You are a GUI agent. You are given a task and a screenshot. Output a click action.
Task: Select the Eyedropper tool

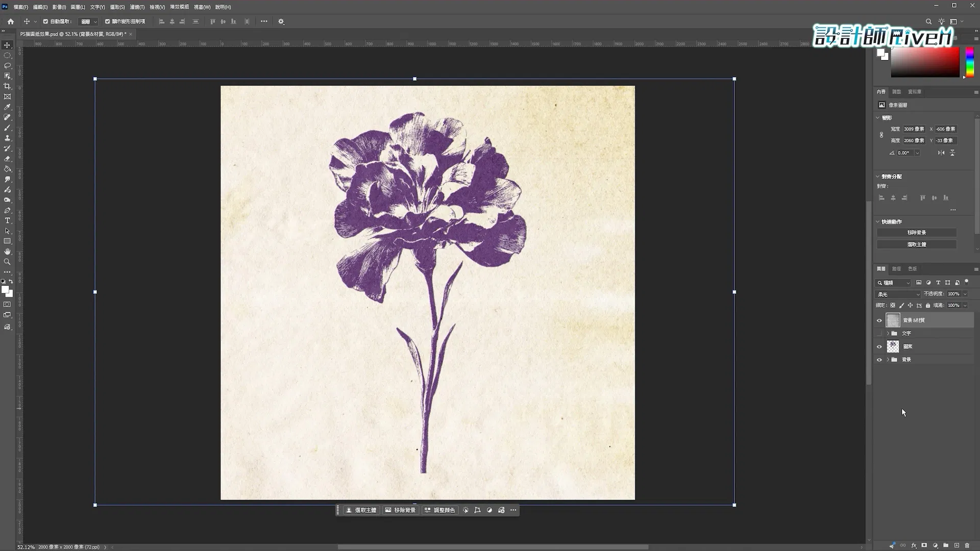7,107
